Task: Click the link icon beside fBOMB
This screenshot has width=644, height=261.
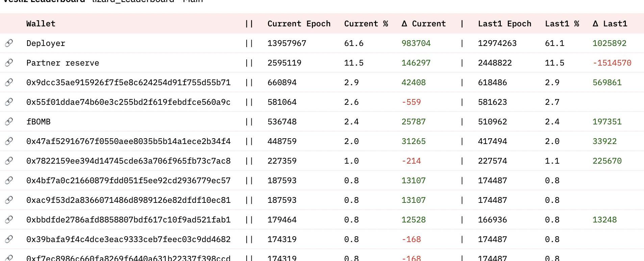Action: 9,121
